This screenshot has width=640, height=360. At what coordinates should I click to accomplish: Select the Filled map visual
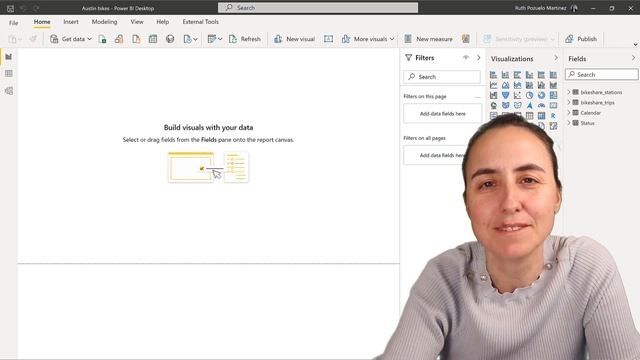(505, 105)
